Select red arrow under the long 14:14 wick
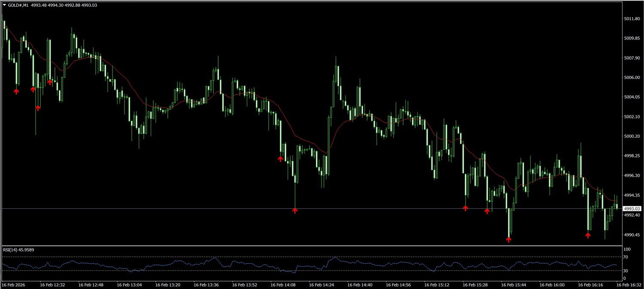 pos(295,210)
